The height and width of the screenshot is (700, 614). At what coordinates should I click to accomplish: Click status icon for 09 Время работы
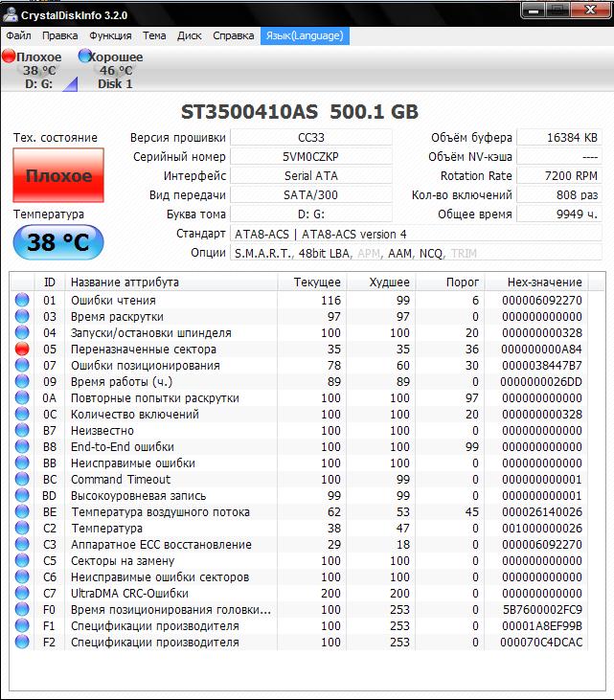pos(22,381)
